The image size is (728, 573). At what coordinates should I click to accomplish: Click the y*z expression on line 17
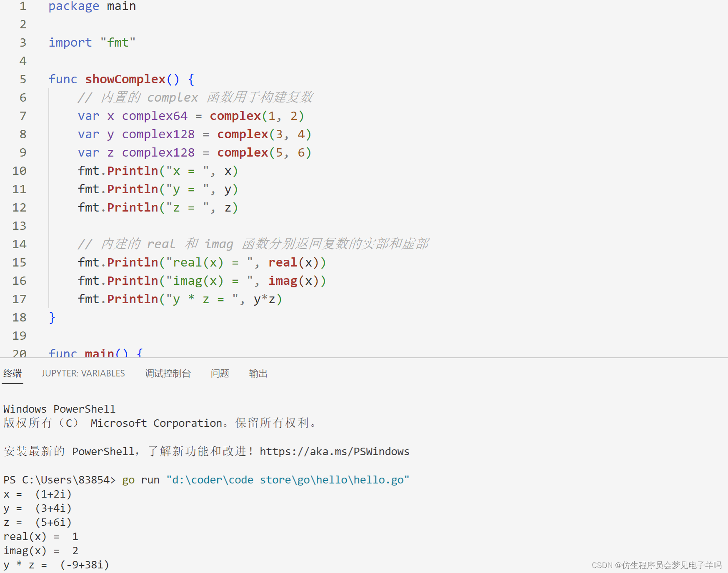[x=265, y=299]
